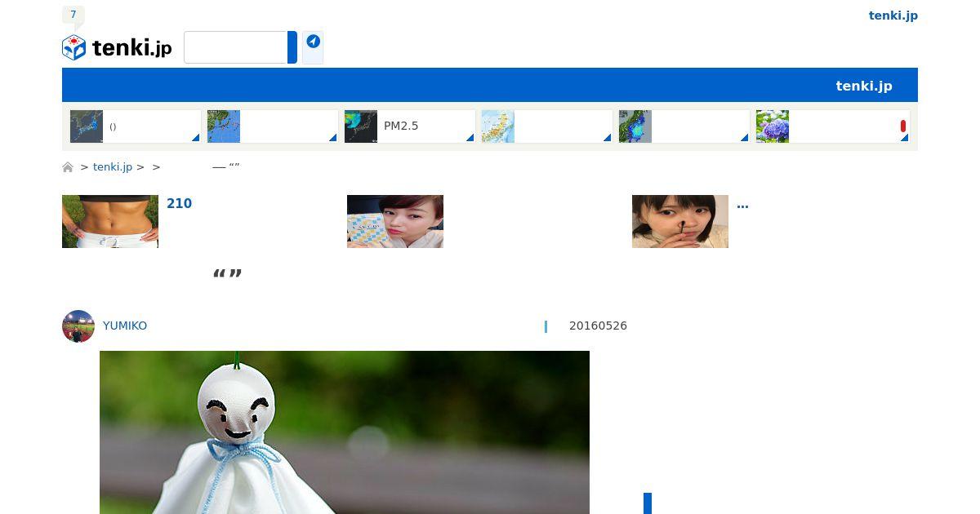Click the ellipsis article link

(x=742, y=204)
